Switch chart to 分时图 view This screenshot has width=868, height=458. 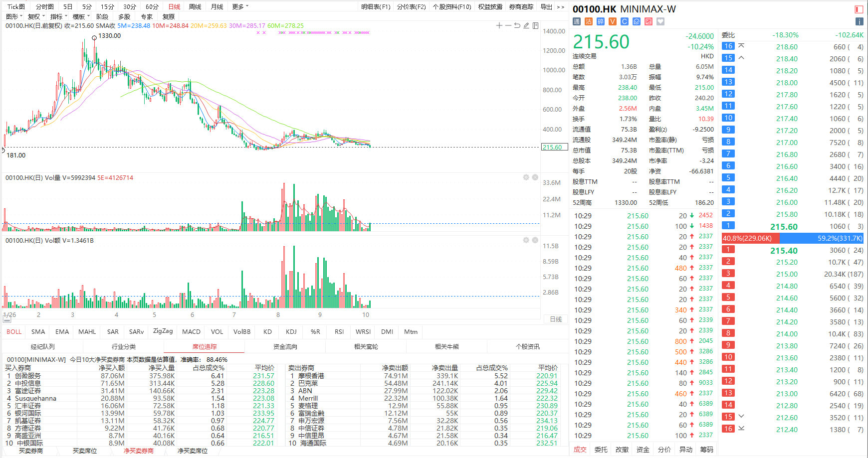(45, 6)
